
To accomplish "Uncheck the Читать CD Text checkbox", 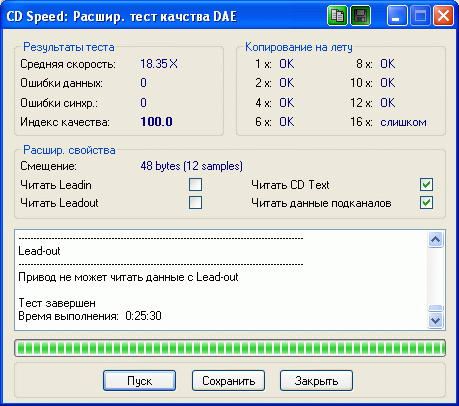I will (426, 184).
